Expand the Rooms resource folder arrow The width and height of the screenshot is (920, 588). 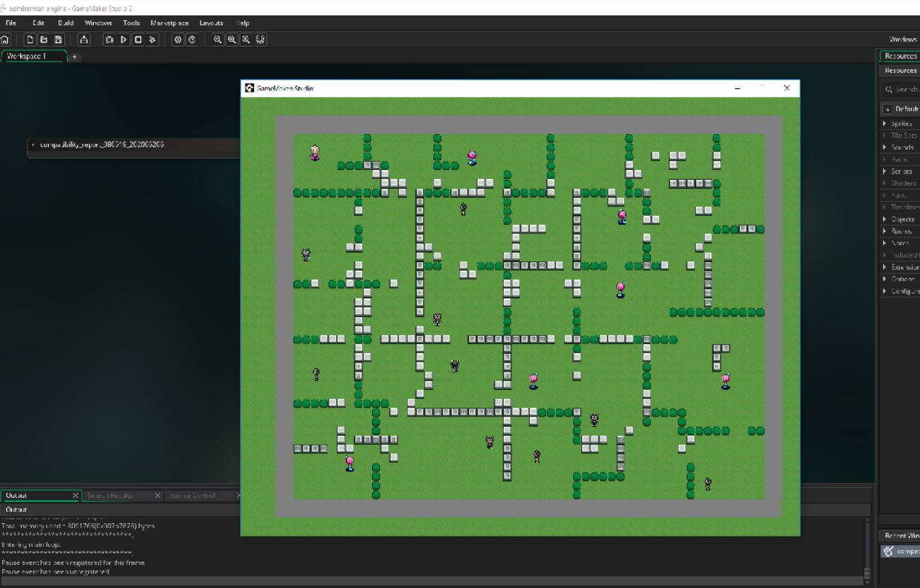click(x=886, y=231)
